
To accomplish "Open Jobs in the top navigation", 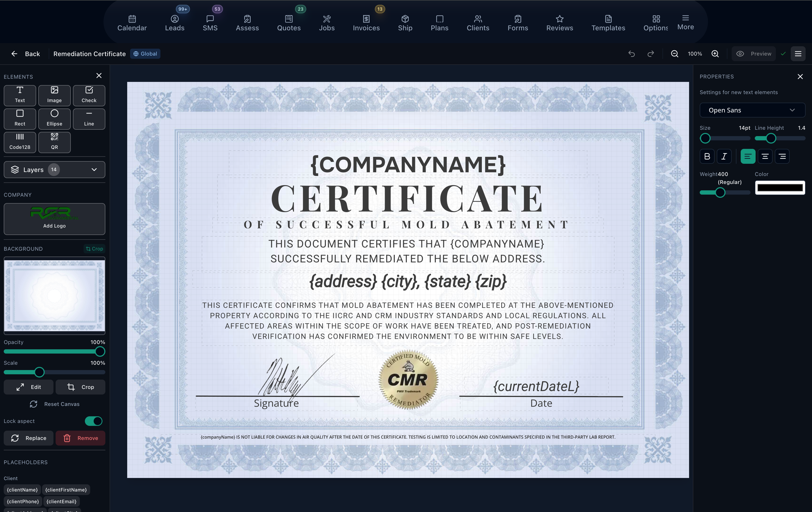I will (x=327, y=23).
